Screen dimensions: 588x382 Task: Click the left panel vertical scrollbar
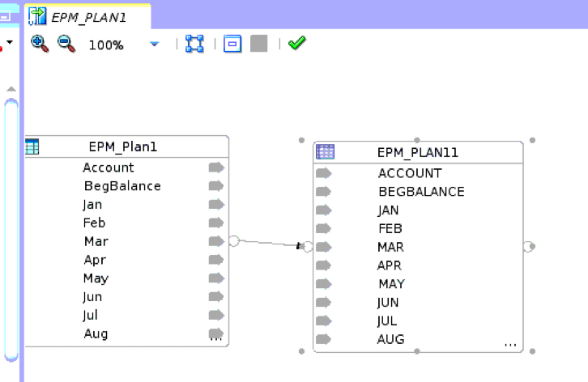click(x=11, y=227)
